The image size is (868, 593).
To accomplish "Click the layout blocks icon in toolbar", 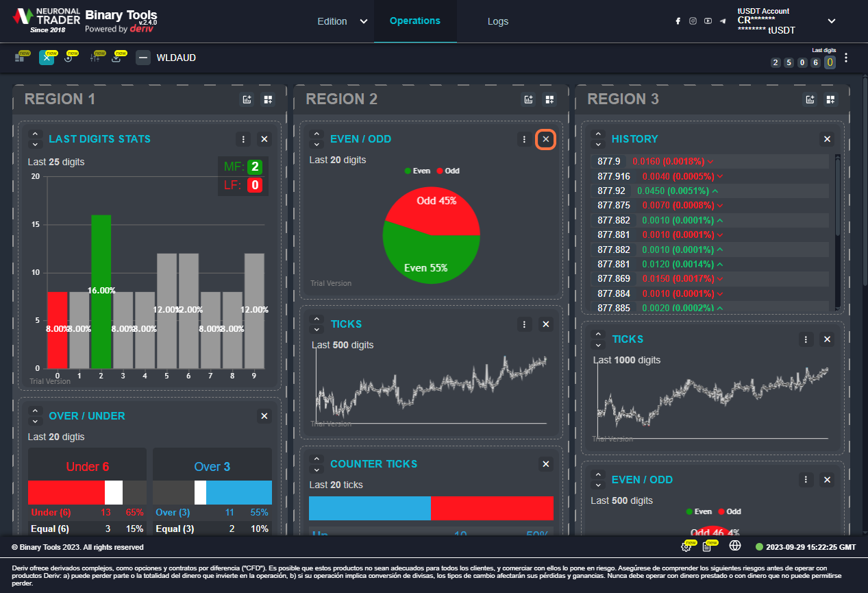I will tap(21, 58).
